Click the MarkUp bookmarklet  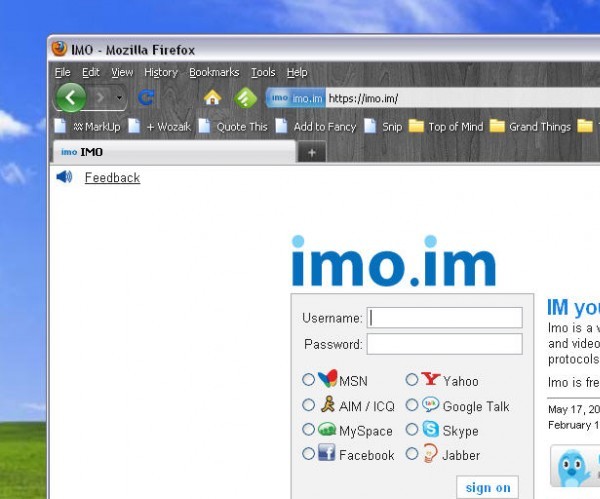pos(88,127)
